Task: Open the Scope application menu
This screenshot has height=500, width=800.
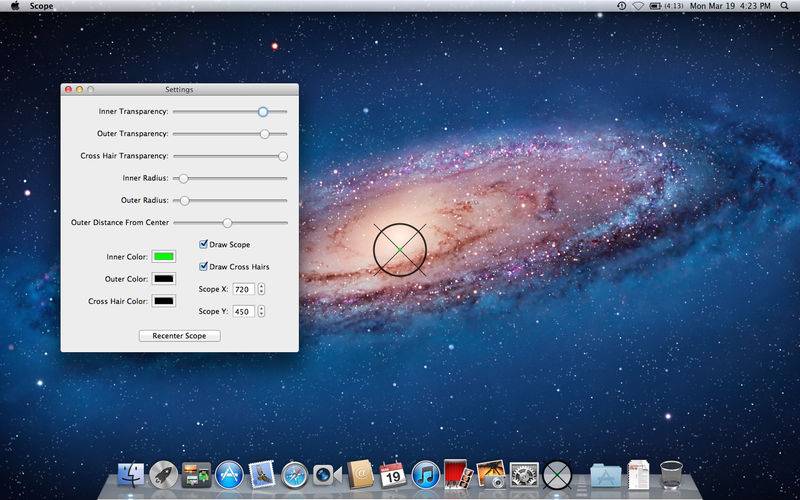Action: pyautogui.click(x=42, y=6)
